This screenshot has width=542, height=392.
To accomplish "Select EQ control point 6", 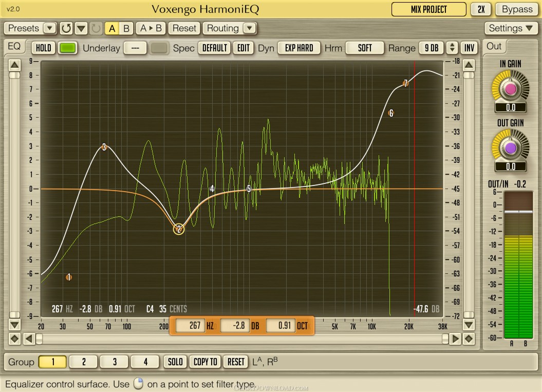I will (x=391, y=113).
